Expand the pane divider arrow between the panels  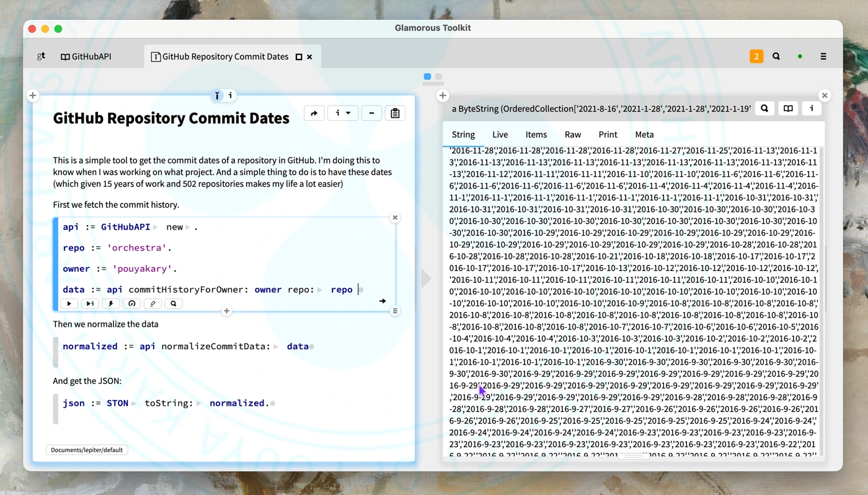click(426, 279)
